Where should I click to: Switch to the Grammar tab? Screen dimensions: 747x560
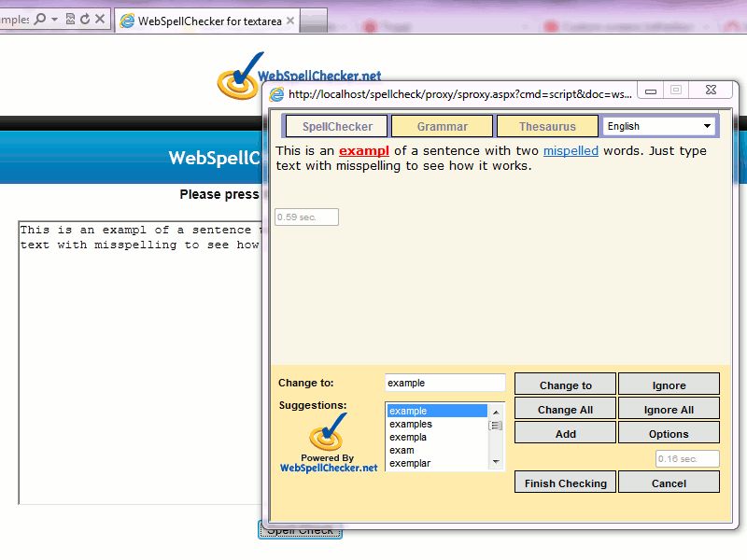[x=442, y=127]
